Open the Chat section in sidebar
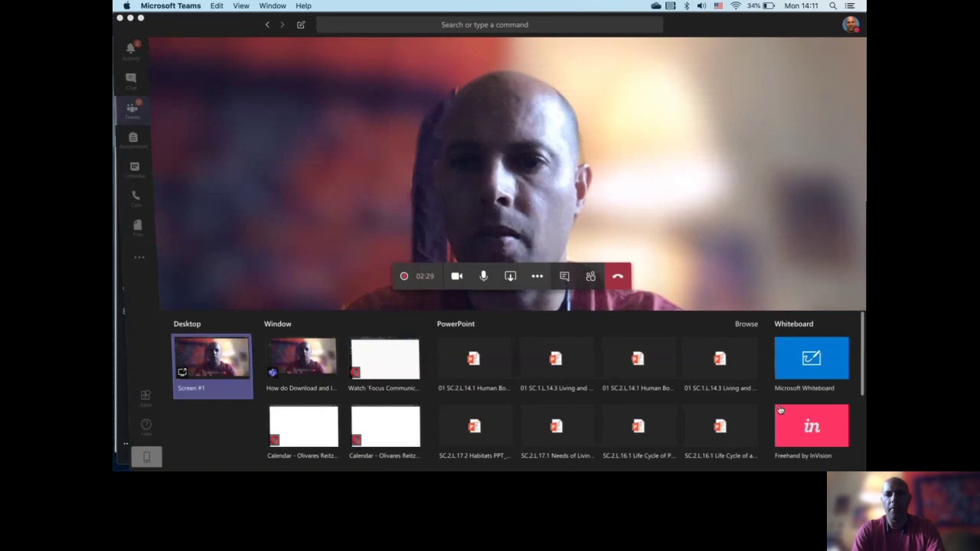This screenshot has width=980, height=551. pos(131,81)
